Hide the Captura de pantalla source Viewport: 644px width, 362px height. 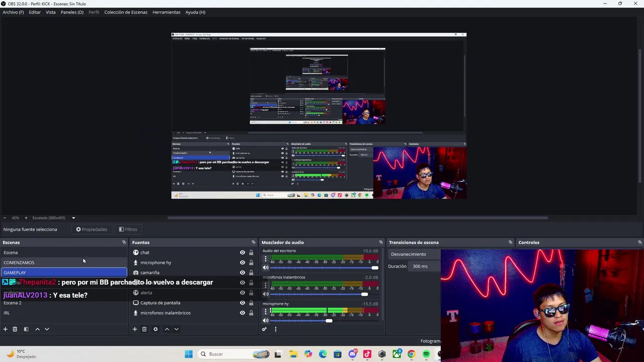tap(243, 303)
